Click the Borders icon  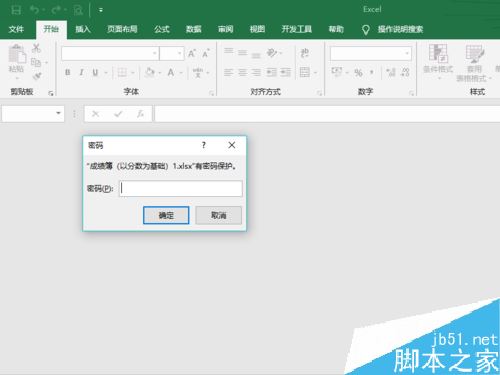tap(122, 72)
